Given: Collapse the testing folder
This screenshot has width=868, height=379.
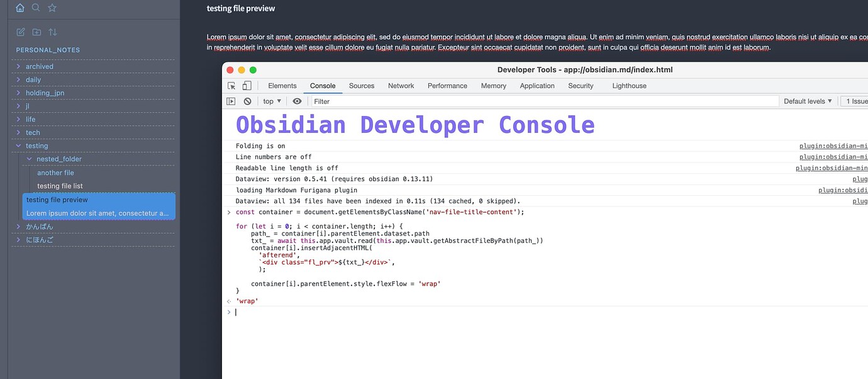Looking at the screenshot, I should pyautogui.click(x=36, y=145).
